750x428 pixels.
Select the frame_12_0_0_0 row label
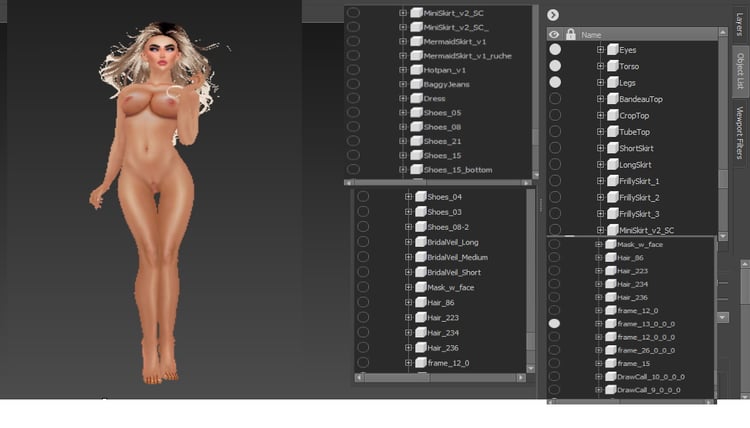pyautogui.click(x=646, y=337)
